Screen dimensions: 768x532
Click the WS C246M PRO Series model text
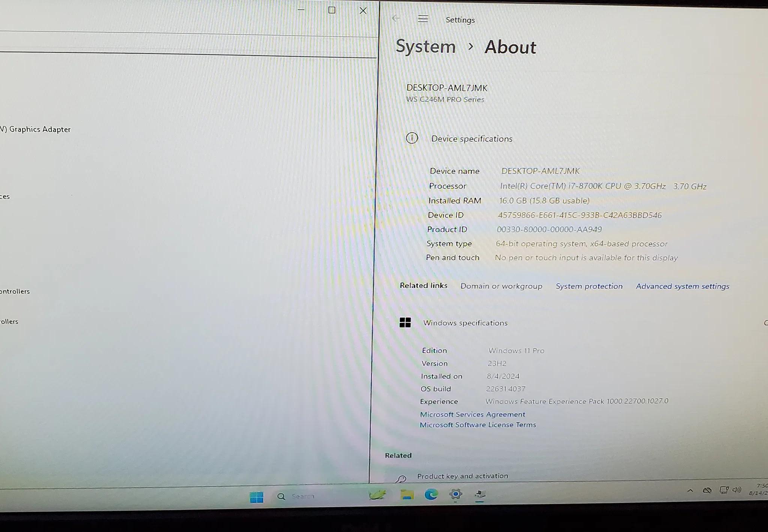(445, 99)
